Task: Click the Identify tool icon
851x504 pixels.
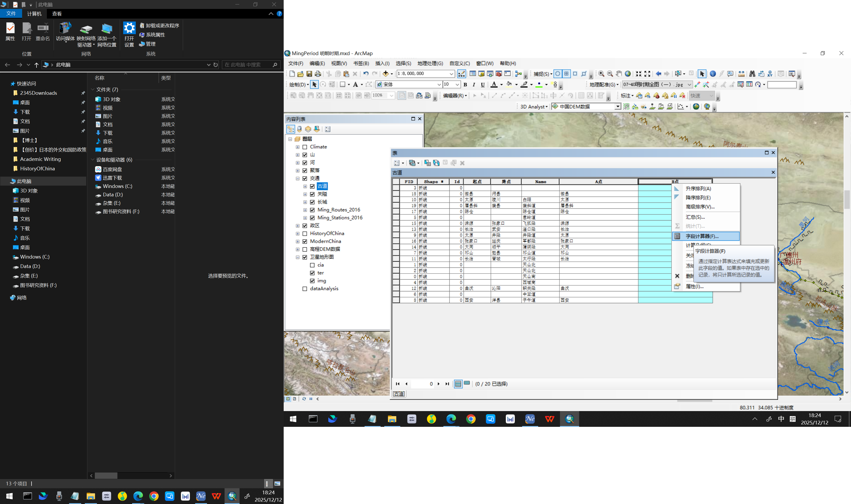Action: click(713, 74)
